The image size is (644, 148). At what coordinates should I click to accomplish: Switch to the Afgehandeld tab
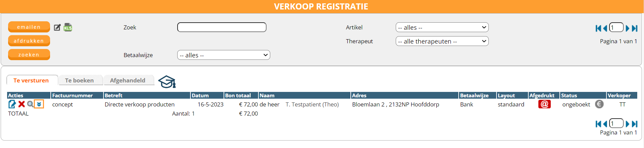pos(128,80)
